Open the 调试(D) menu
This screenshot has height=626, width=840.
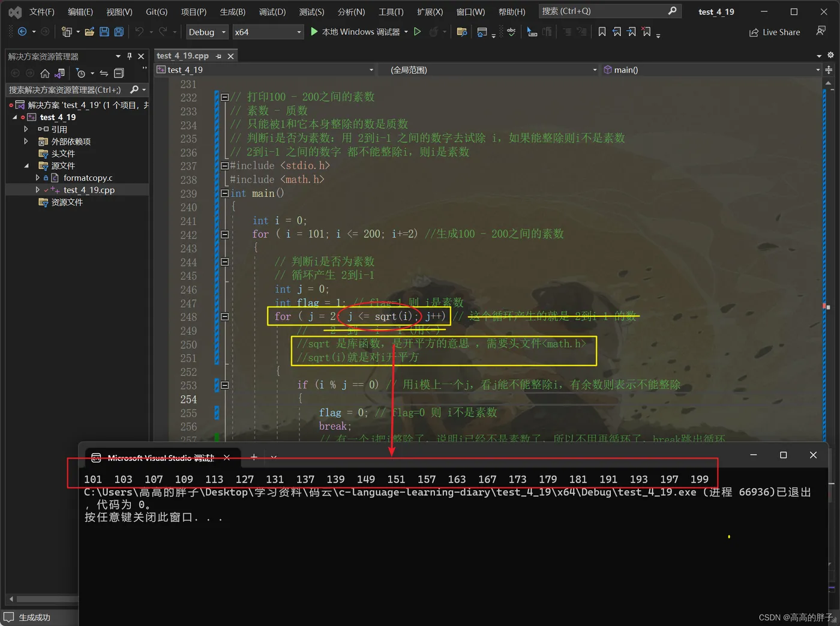[x=272, y=12]
